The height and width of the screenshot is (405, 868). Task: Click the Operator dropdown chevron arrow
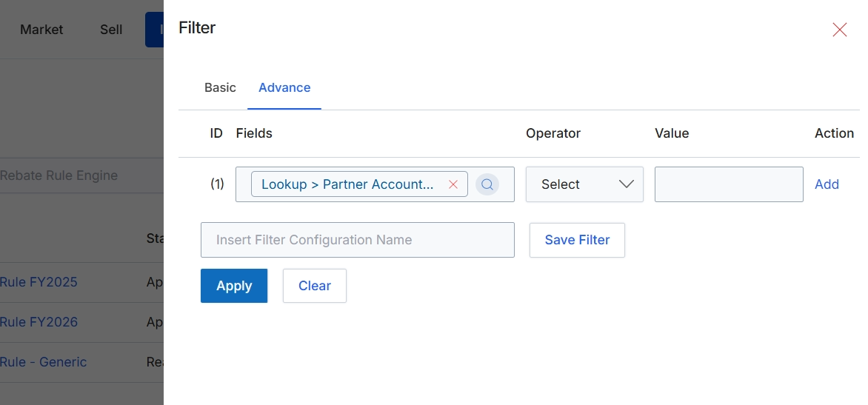click(x=626, y=184)
